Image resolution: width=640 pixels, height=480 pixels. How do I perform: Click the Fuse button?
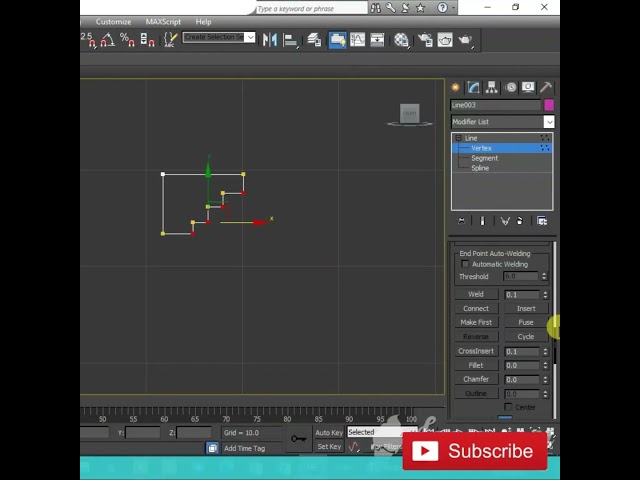click(526, 322)
